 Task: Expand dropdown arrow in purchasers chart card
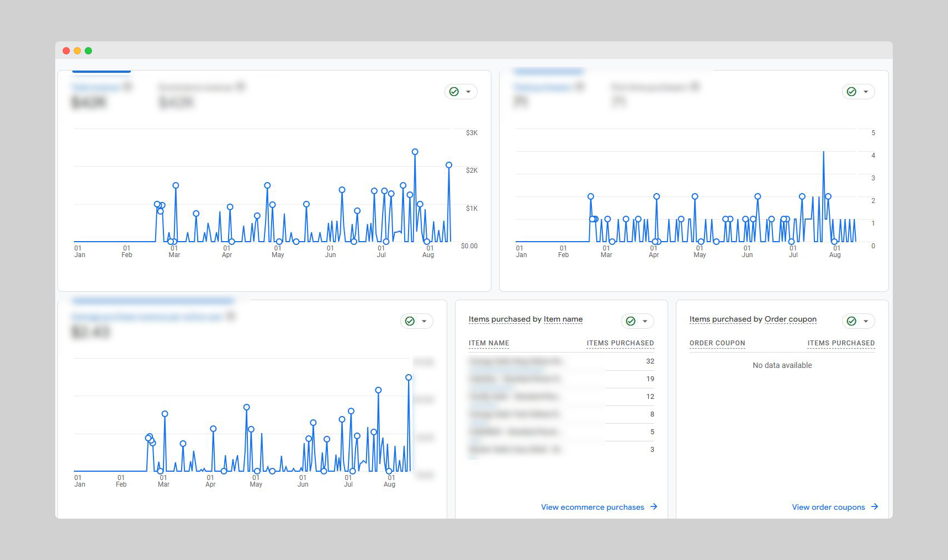coord(866,92)
